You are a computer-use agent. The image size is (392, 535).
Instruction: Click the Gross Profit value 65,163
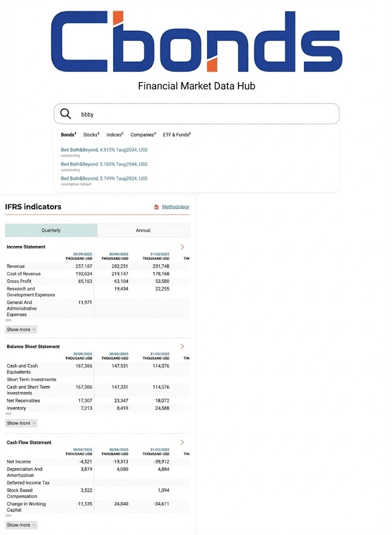pos(85,281)
